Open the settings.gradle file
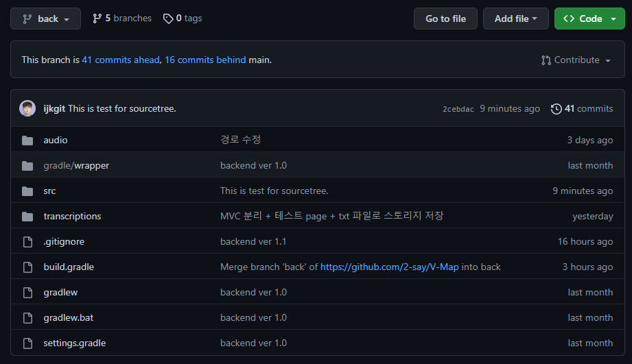This screenshot has height=364, width=632. tap(75, 343)
